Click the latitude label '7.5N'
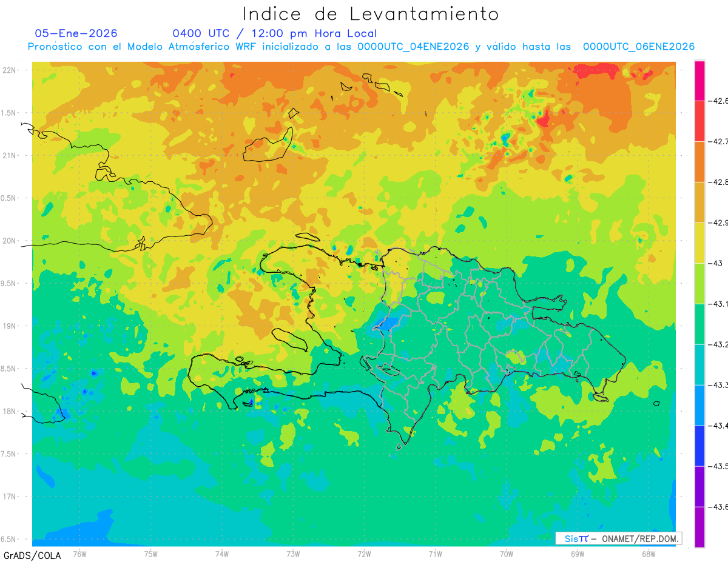728x562 pixels. (x=9, y=454)
